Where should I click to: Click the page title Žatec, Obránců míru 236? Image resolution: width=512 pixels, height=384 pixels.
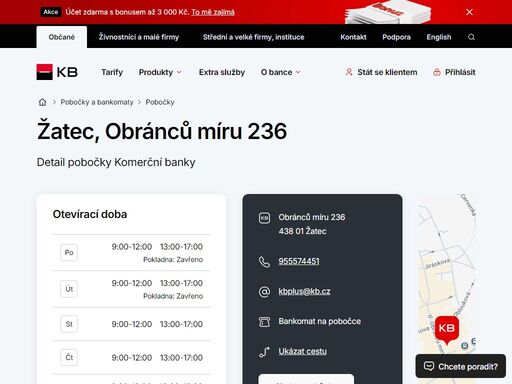pos(162,131)
